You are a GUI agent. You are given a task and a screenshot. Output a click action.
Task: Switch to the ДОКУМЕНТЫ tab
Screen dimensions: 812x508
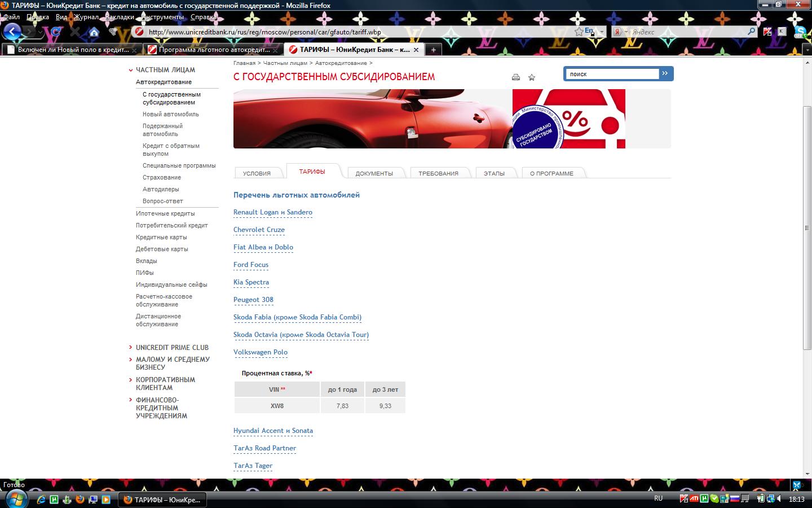pyautogui.click(x=374, y=173)
